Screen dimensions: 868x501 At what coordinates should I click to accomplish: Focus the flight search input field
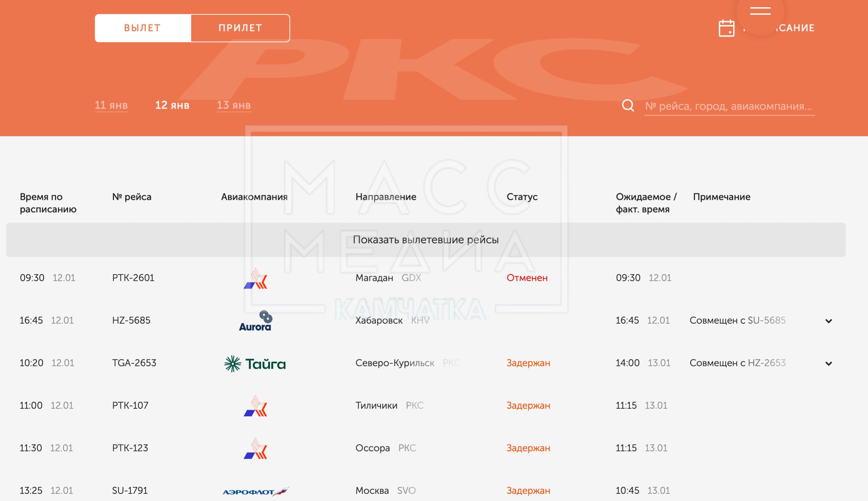[729, 106]
